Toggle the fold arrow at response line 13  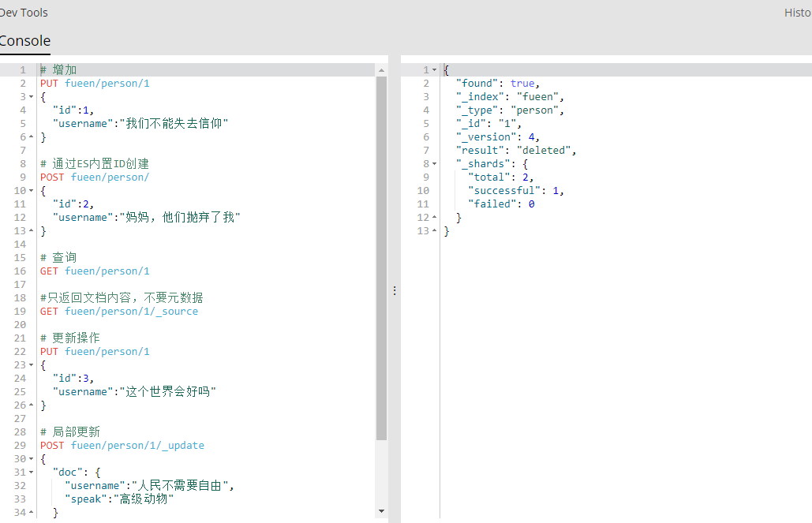tap(435, 231)
